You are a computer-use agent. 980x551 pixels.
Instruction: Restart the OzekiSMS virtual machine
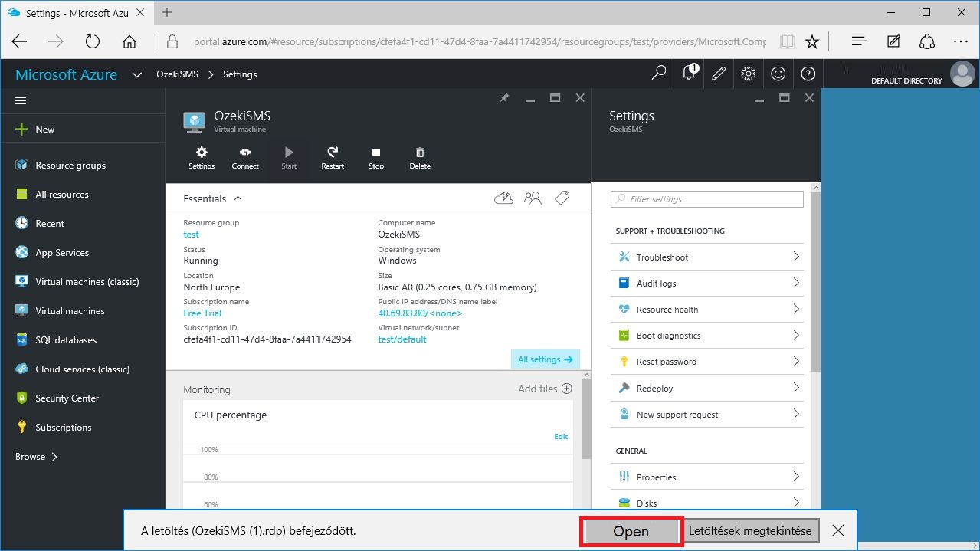coord(333,158)
